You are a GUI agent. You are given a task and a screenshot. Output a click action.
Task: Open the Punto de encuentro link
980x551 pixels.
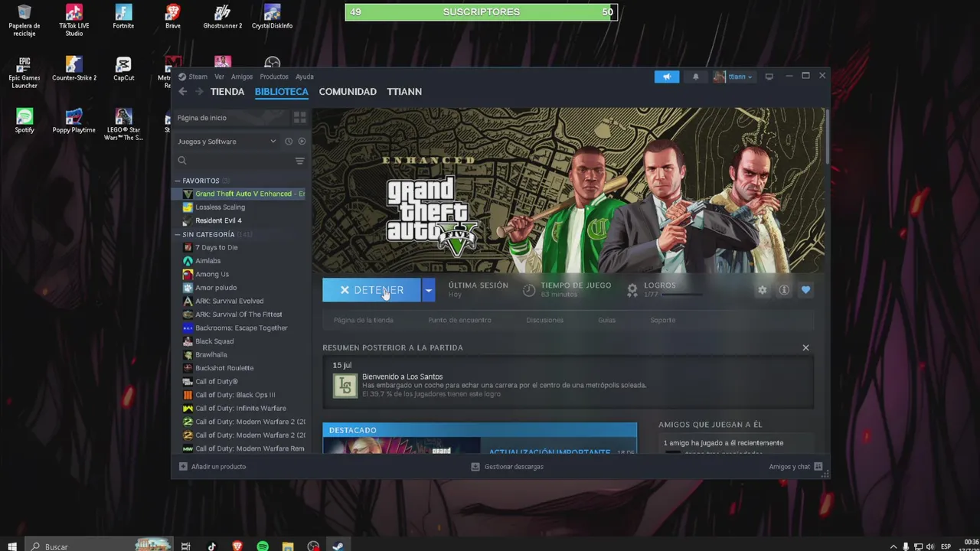click(459, 320)
